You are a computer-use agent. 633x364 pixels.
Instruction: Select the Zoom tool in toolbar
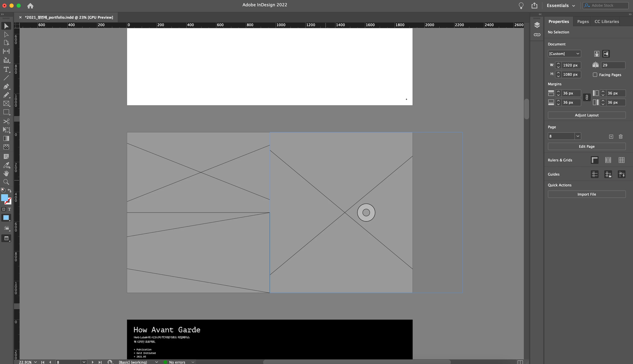click(x=6, y=182)
